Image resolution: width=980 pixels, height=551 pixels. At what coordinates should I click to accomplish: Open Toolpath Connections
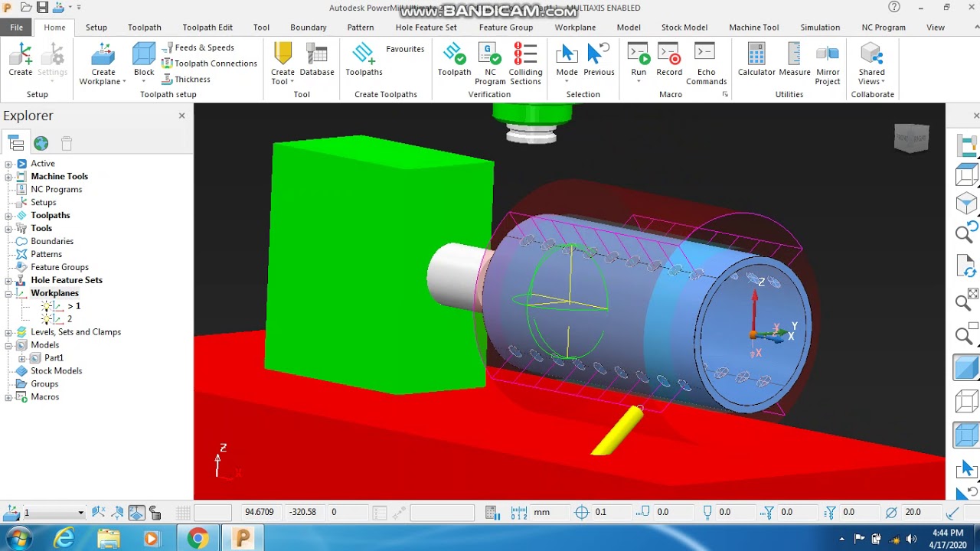coord(209,64)
